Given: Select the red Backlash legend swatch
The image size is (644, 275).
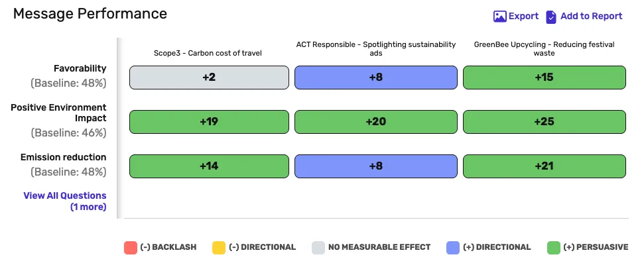Looking at the screenshot, I should click(131, 248).
